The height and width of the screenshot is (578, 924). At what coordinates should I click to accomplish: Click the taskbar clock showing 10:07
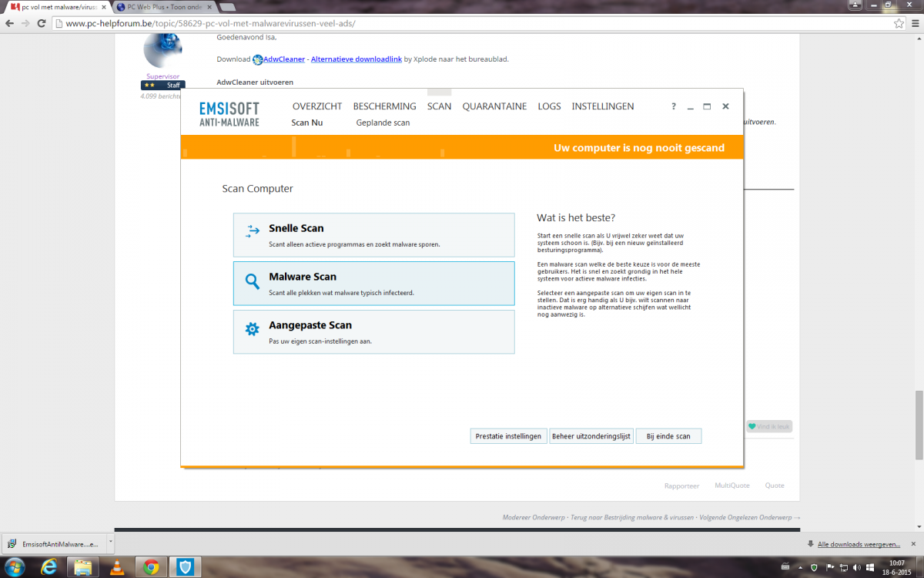pos(896,568)
